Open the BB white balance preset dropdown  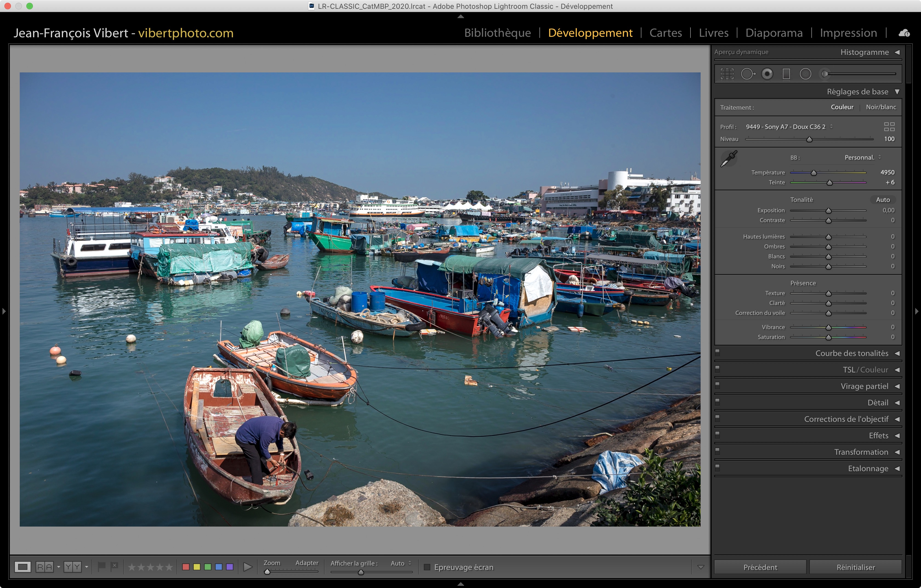(x=863, y=158)
